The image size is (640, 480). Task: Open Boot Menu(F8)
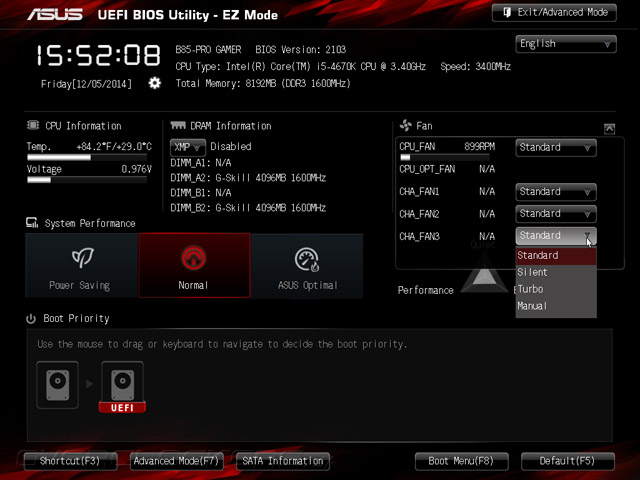coord(462,461)
